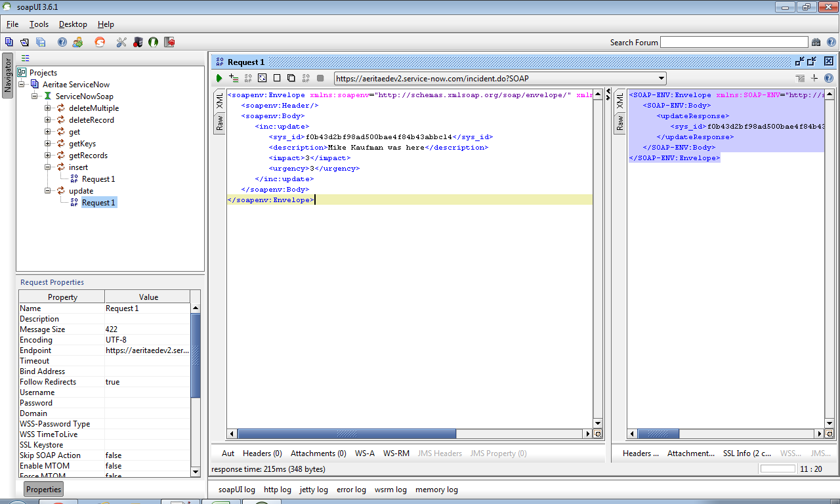Click the new soapUI project icon
Viewport: 840px width, 504px height.
coord(9,42)
